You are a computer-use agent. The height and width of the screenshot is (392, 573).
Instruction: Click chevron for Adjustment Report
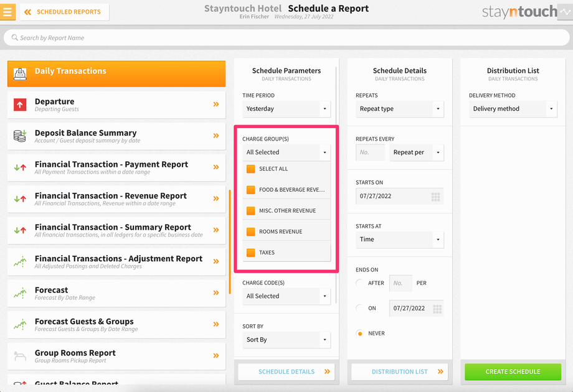216,261
